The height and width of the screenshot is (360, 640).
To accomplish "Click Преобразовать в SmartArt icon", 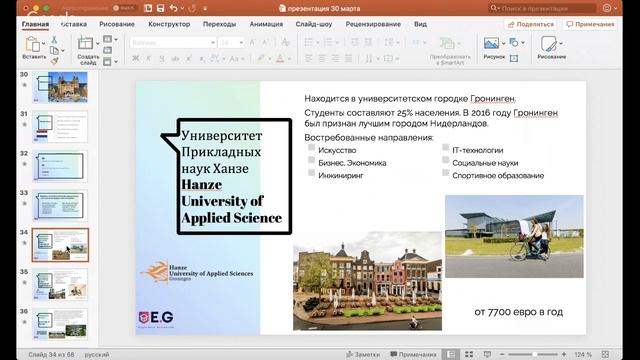I will pos(447,43).
